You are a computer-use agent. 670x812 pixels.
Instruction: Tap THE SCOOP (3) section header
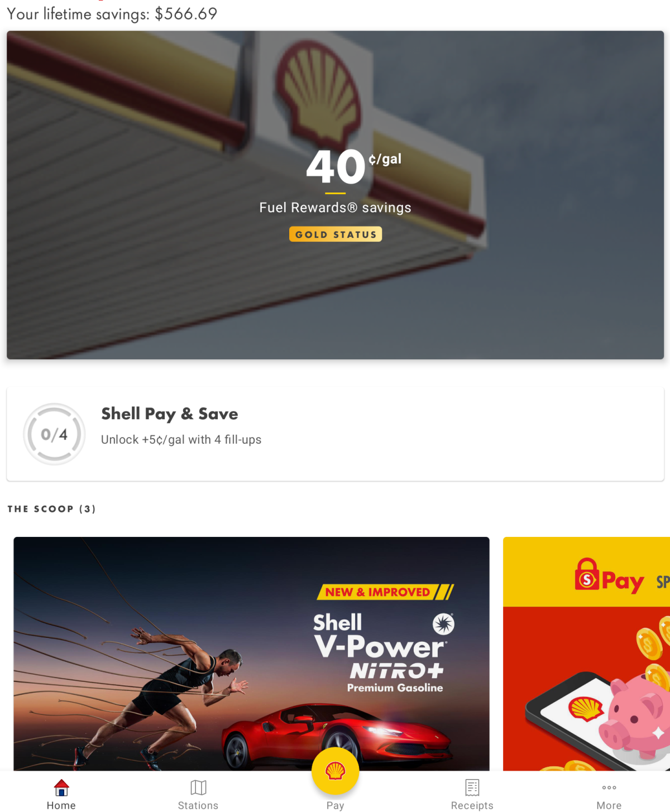click(51, 509)
